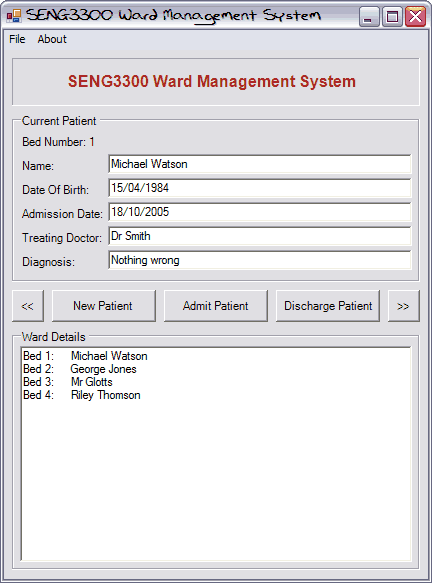Click the application icon in title bar
432x583 pixels.
tap(14, 16)
